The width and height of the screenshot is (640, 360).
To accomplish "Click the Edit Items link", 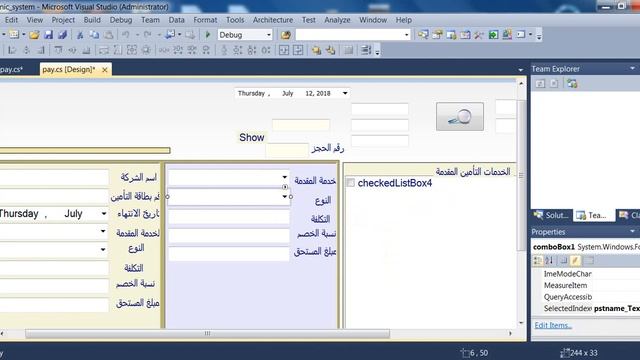I will [x=553, y=325].
